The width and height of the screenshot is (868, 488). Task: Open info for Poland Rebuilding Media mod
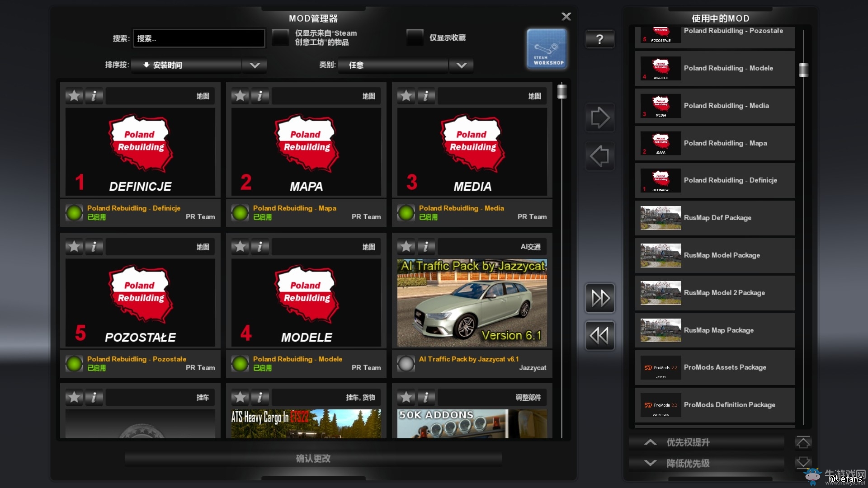tap(426, 96)
